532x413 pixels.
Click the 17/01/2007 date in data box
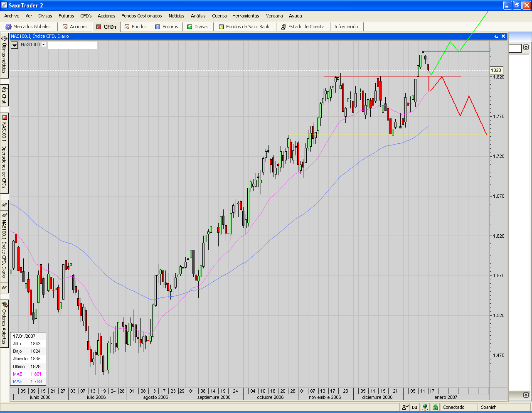(24, 336)
